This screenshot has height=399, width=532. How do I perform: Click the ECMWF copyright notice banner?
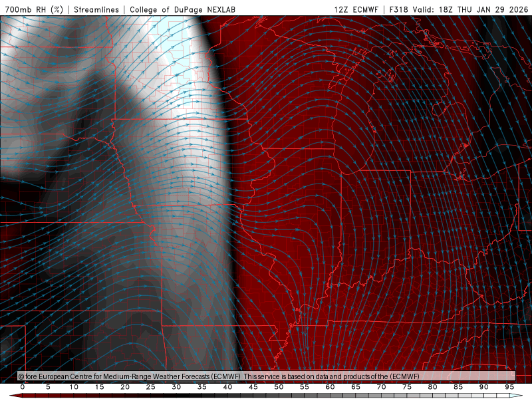(267, 376)
